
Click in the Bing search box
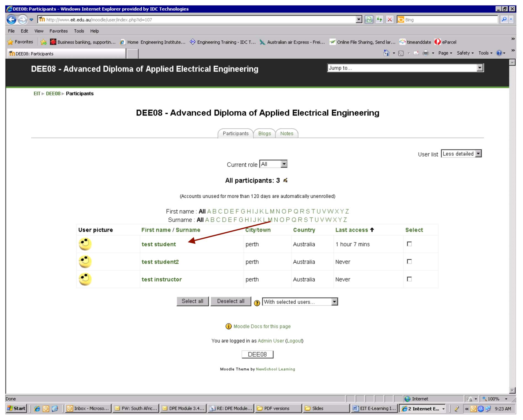click(x=451, y=20)
